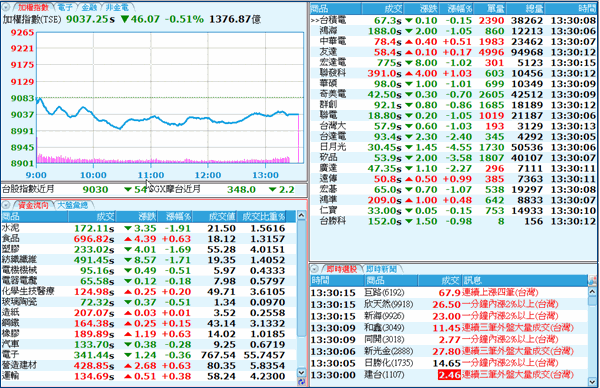Open the 即時選股 panel round dropdown button

[x=315, y=269]
